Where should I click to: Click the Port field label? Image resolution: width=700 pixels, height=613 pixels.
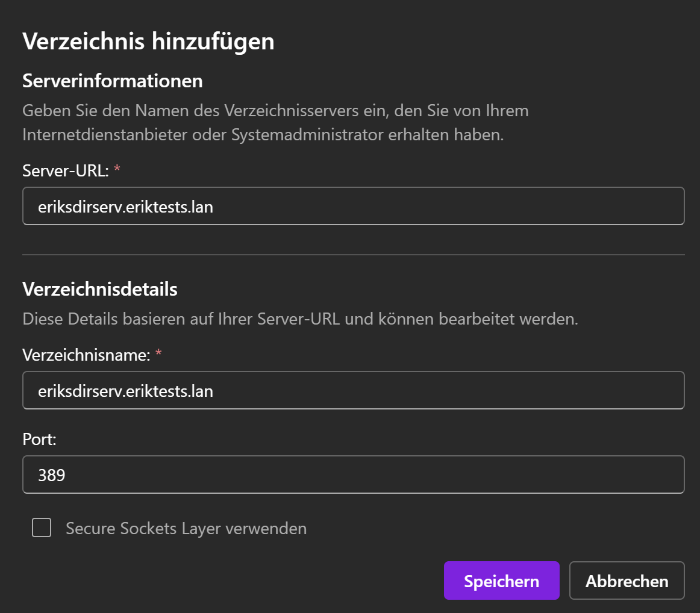pyautogui.click(x=39, y=440)
